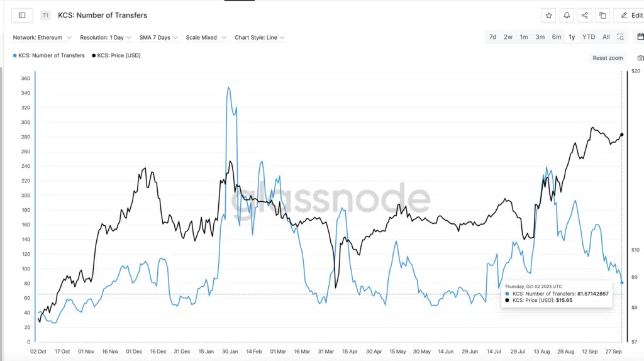
Task: Open the Network: Ethereum dropdown
Action: 42,38
